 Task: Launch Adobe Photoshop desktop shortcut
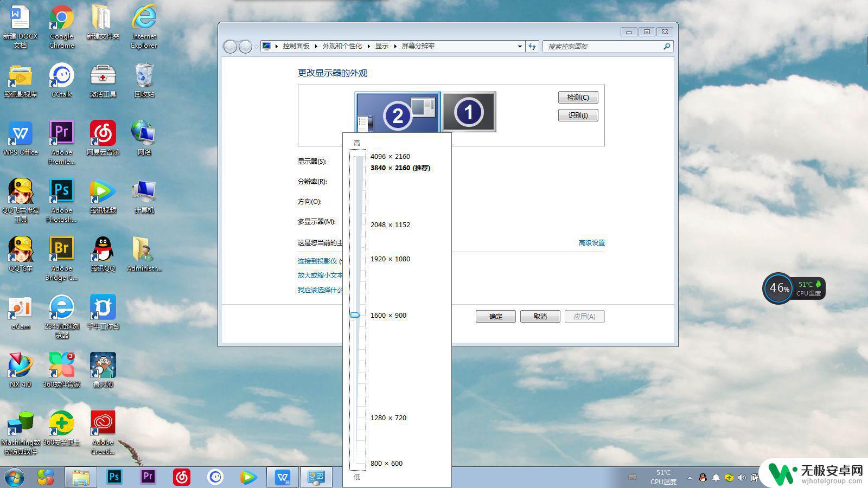coord(61,201)
